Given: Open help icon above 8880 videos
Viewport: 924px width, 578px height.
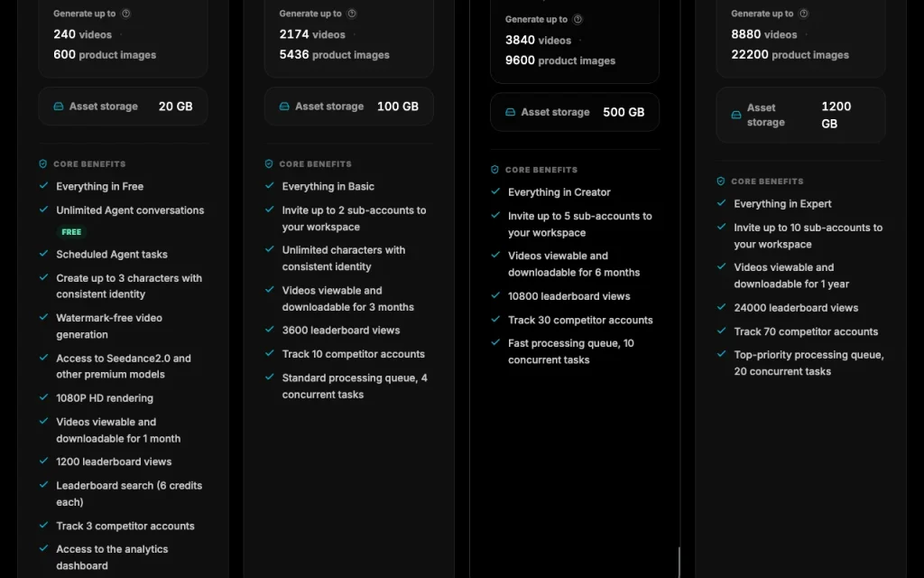Looking at the screenshot, I should [x=804, y=14].
